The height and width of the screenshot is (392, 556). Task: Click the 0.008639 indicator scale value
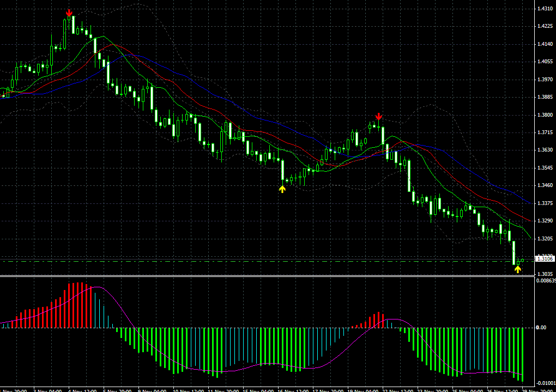546,281
